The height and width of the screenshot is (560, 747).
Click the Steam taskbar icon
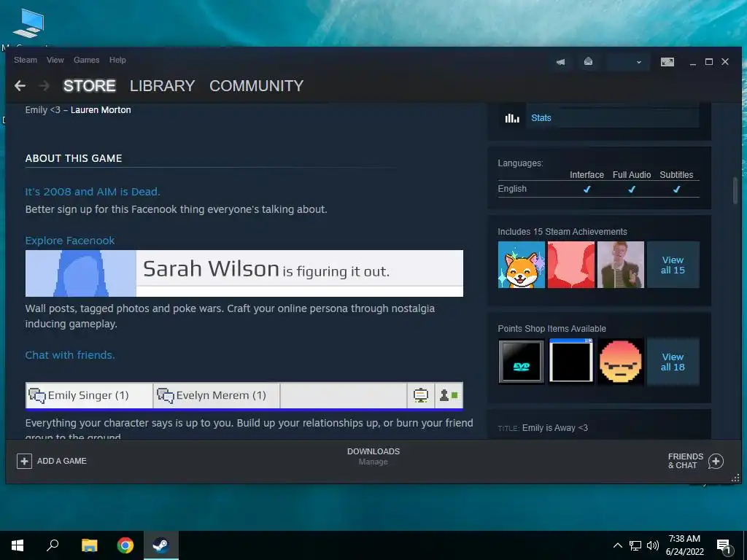(x=161, y=545)
